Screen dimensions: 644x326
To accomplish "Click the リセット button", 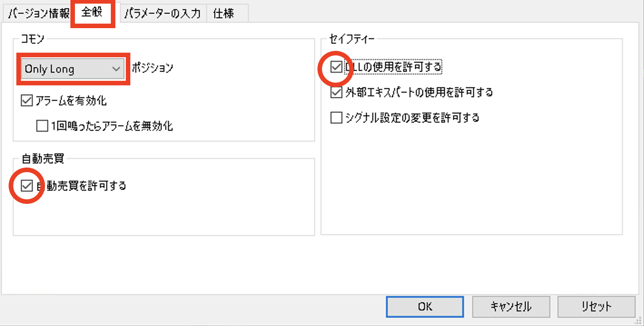I will 596,306.
